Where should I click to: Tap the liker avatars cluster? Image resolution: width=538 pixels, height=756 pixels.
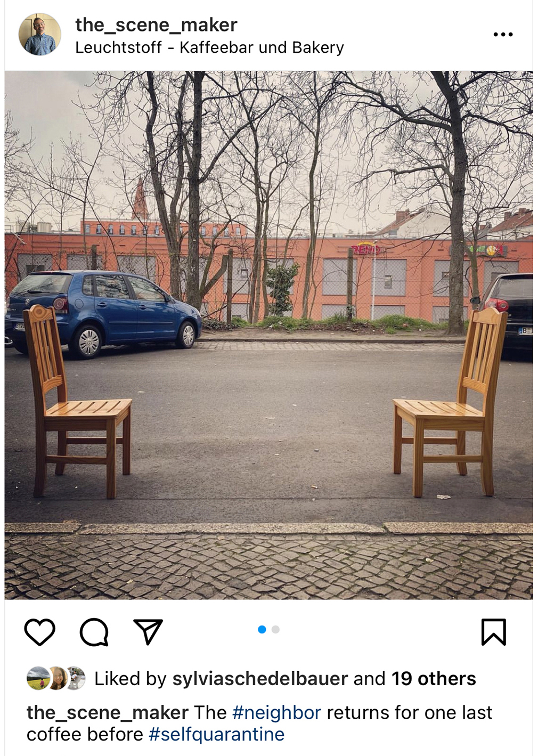click(56, 678)
